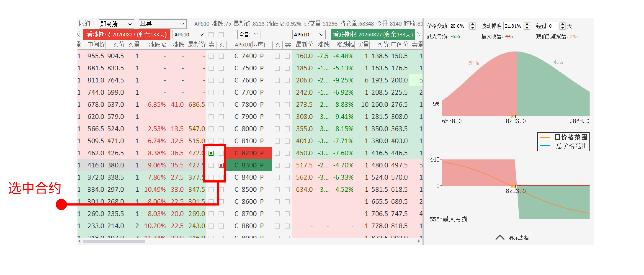Uncheck the call buy checkbox at strike 8300

click(221, 165)
